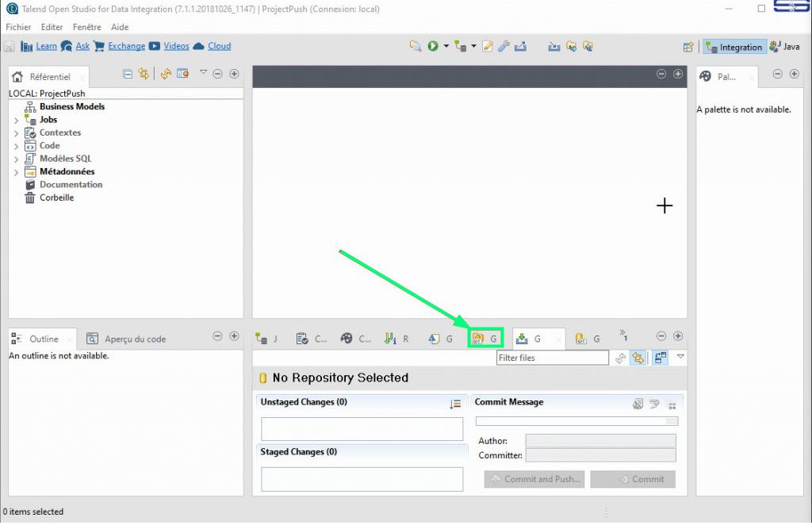The width and height of the screenshot is (812, 525).
Task: Click the refresh icon in Référentiel panel
Action: tap(166, 74)
